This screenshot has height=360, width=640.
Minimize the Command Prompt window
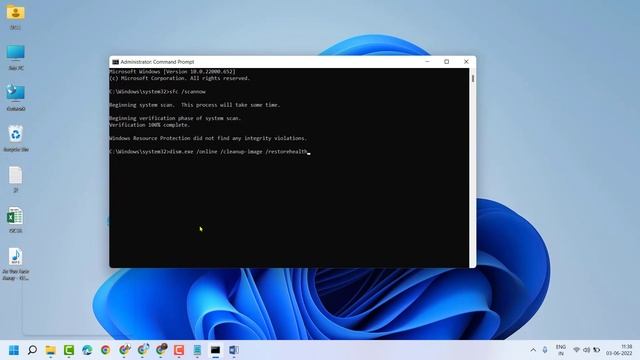pyautogui.click(x=427, y=62)
